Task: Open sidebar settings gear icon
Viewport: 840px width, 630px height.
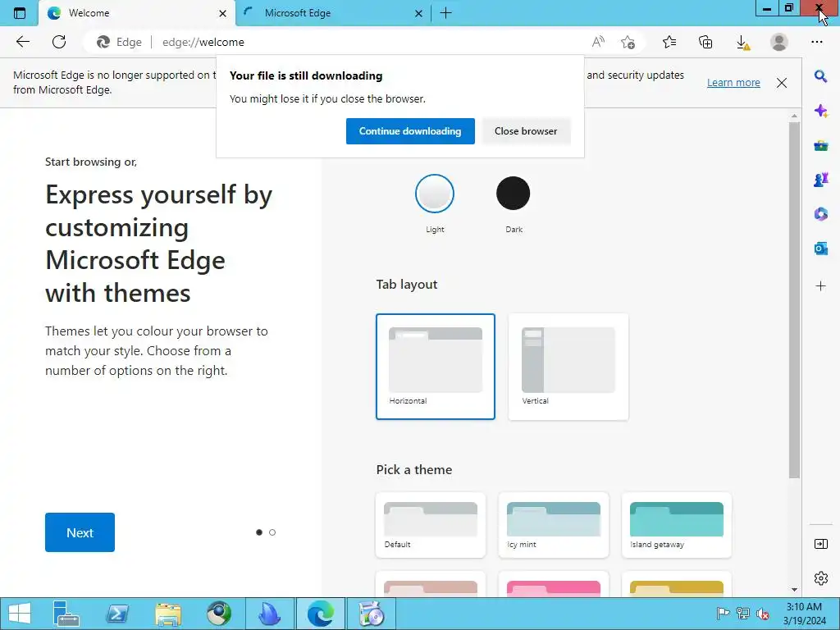Action: (820, 578)
